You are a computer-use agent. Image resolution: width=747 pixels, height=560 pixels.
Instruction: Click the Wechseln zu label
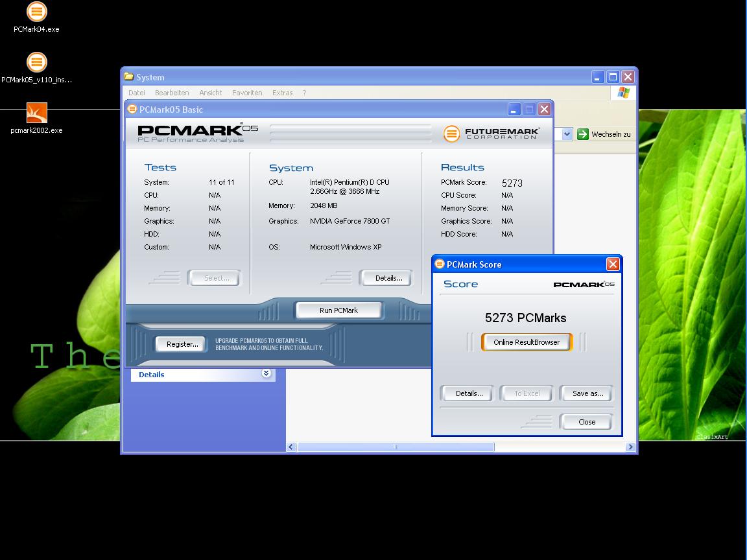(611, 134)
